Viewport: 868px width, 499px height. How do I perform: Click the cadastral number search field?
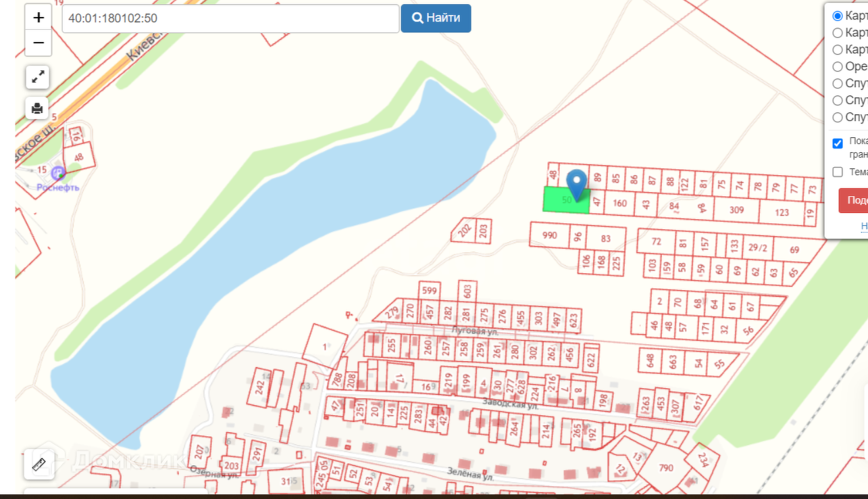coord(230,18)
